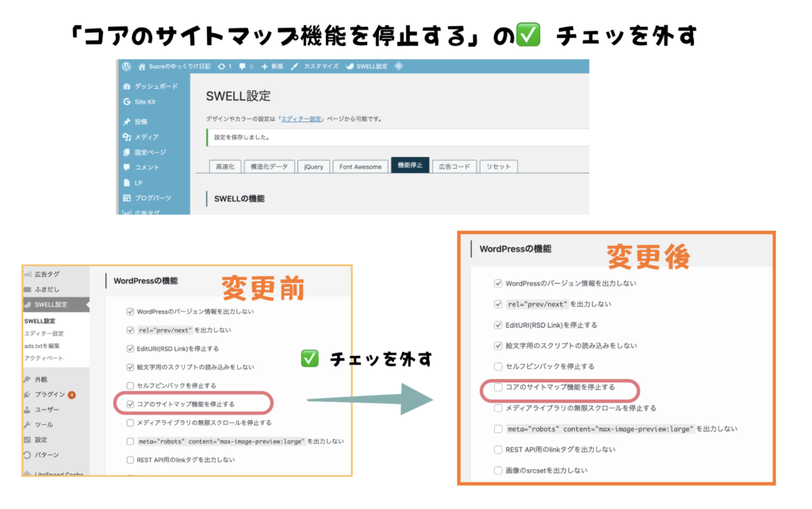The height and width of the screenshot is (509, 812).
Task: Uncheck EditURI(RSD Link)を停止する in 変更後 panel
Action: click(498, 325)
